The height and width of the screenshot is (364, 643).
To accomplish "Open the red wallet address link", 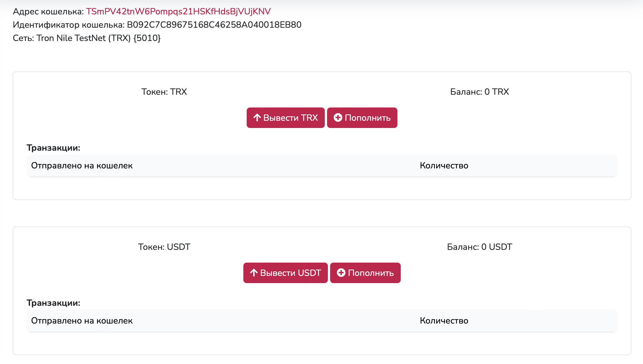I will (178, 11).
